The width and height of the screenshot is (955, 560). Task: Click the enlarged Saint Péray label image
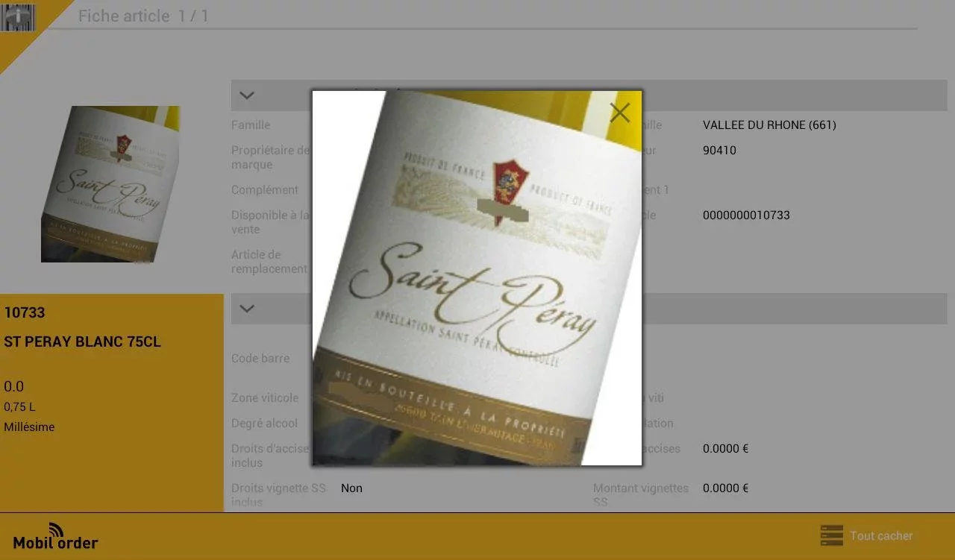(477, 278)
